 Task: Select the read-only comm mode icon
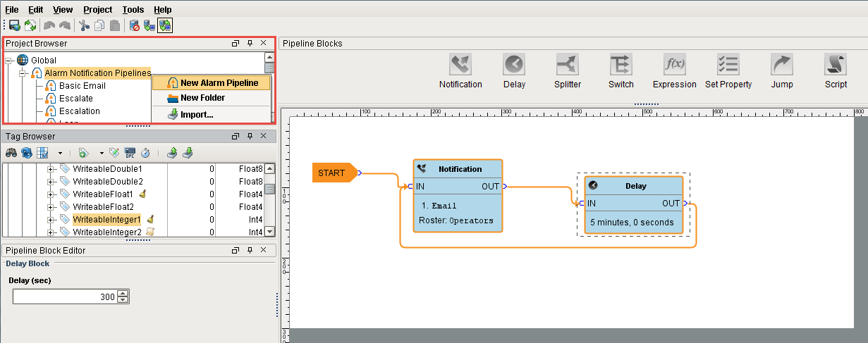[149, 25]
